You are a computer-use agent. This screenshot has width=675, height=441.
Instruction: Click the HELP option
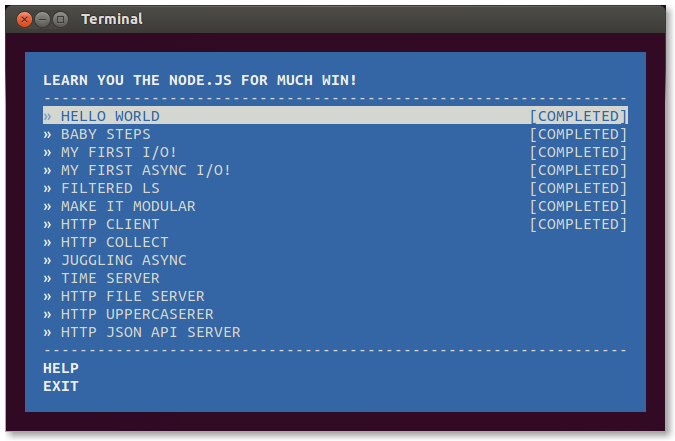pyautogui.click(x=61, y=368)
